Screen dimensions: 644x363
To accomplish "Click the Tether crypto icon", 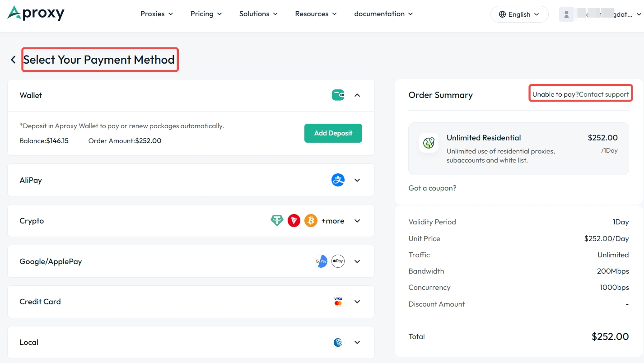I will (x=277, y=221).
